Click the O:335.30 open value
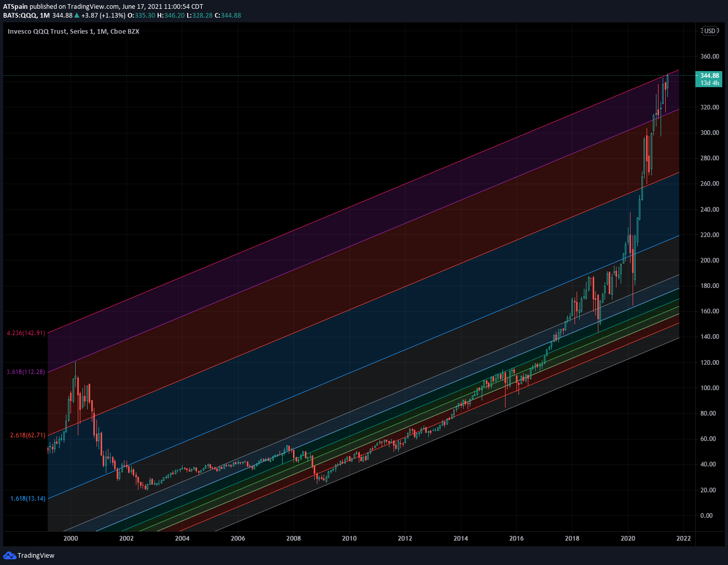728x565 pixels. pos(142,16)
